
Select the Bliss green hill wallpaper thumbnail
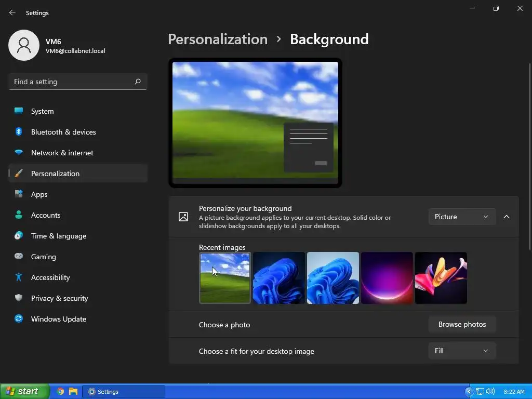[x=224, y=278]
